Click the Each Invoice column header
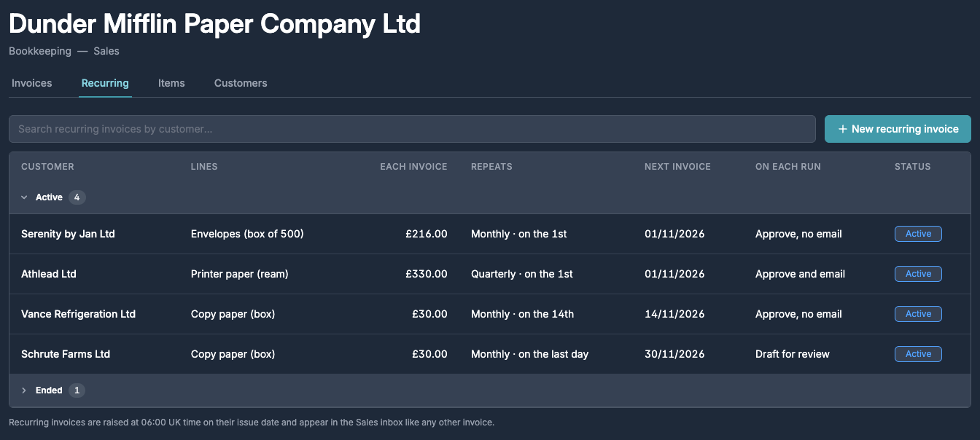This screenshot has height=440, width=980. pos(413,167)
